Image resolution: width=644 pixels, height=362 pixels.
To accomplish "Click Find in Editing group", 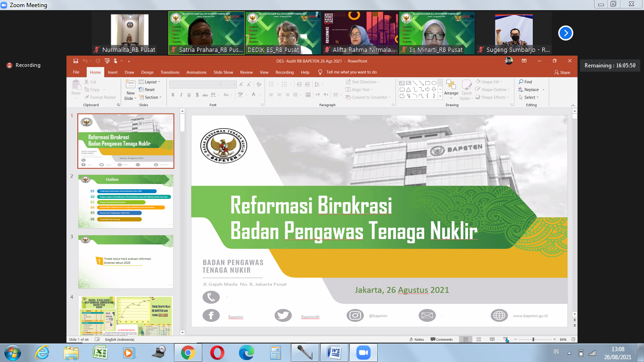I will click(525, 82).
